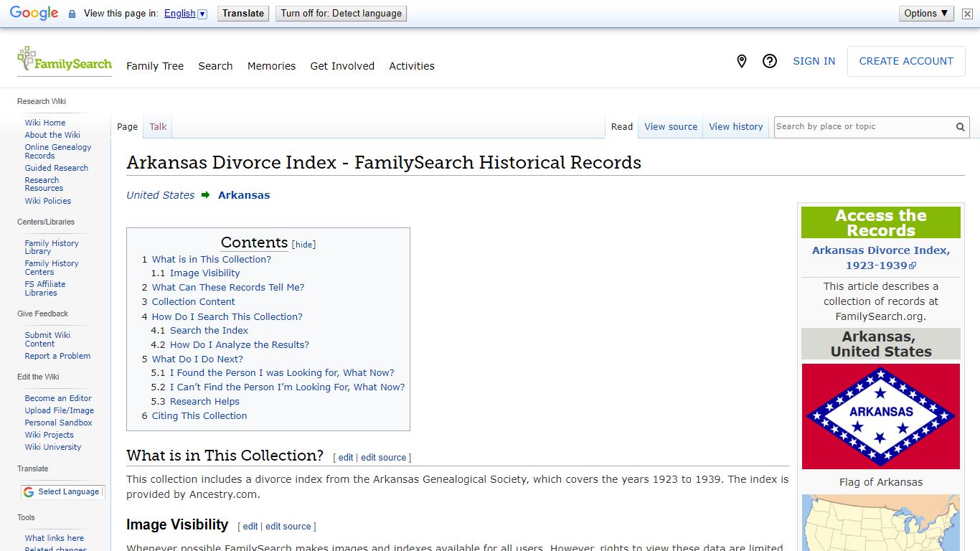
Task: Click the United States map thumbnail
Action: 881,523
